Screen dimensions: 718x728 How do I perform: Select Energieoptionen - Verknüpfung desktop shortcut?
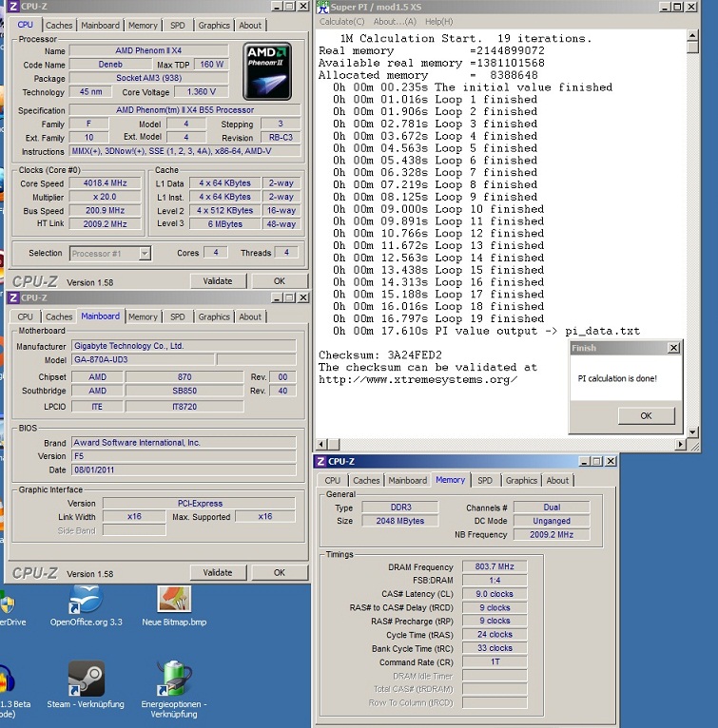tap(174, 689)
